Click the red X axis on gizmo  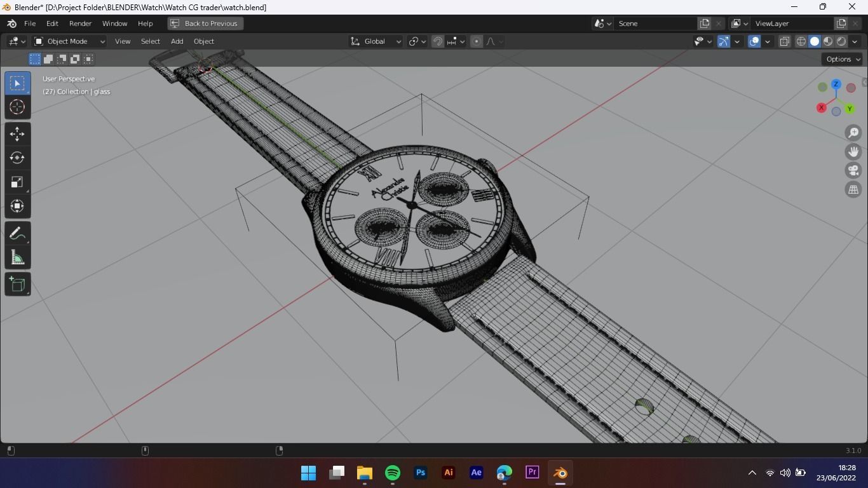click(x=821, y=108)
